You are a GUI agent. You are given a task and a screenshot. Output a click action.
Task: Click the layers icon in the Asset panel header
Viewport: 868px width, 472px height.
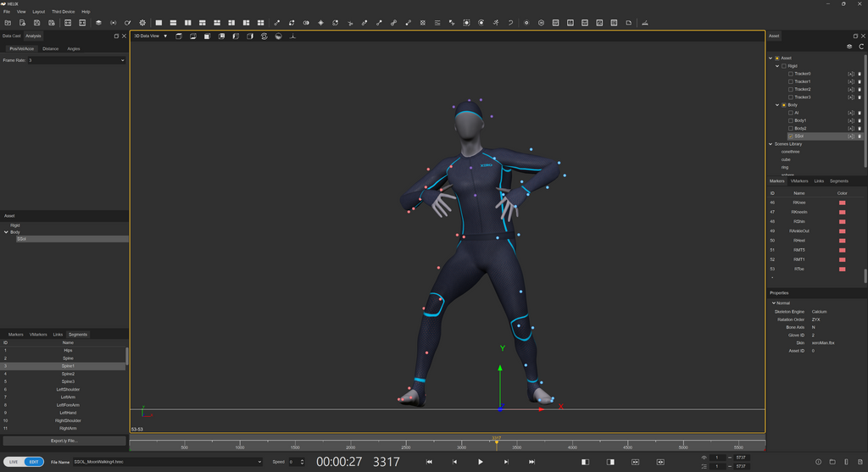click(849, 47)
